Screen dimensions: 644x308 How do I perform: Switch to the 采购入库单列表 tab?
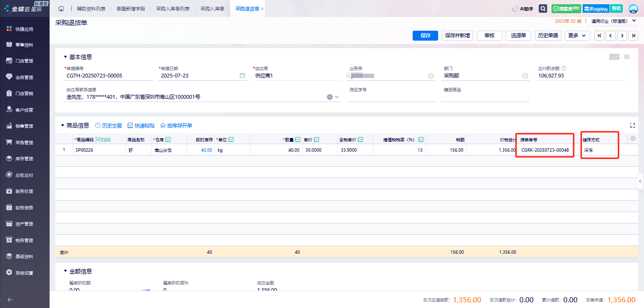pos(173,9)
